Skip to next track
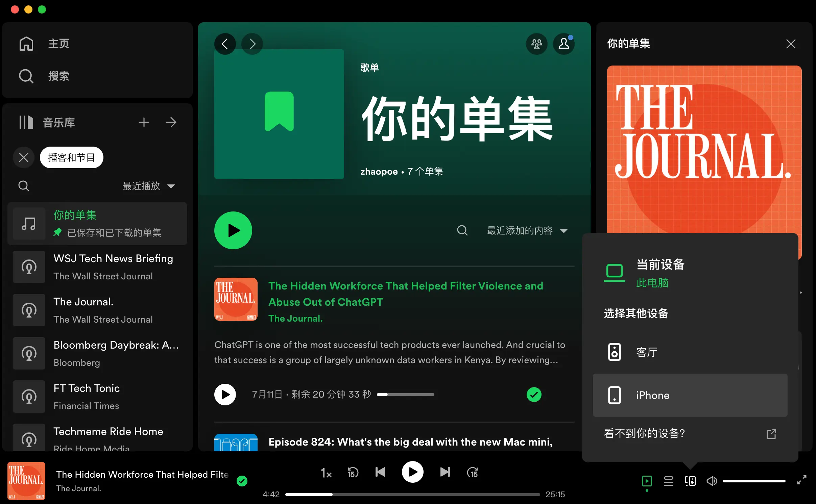Image resolution: width=816 pixels, height=504 pixels. 445,472
